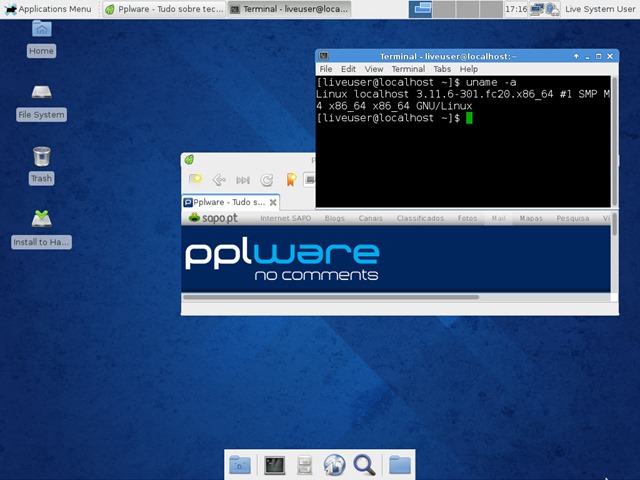Click browser horizontal scrollbar

tap(331, 297)
